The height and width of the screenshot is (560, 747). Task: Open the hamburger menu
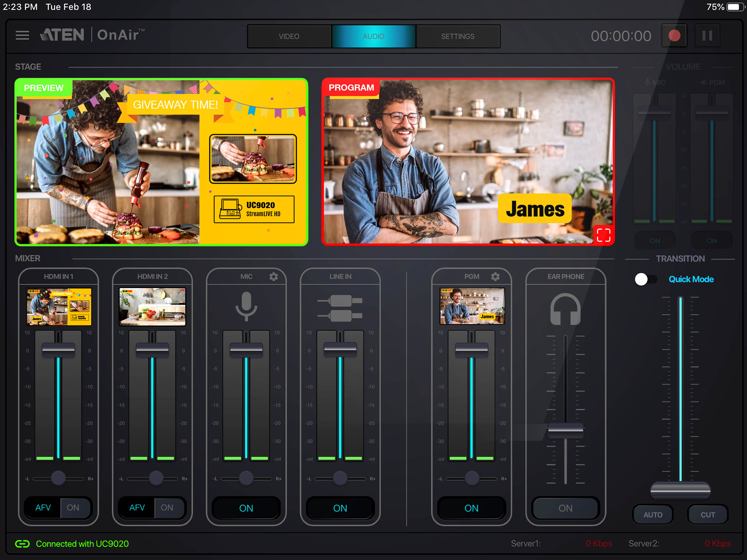[x=22, y=35]
